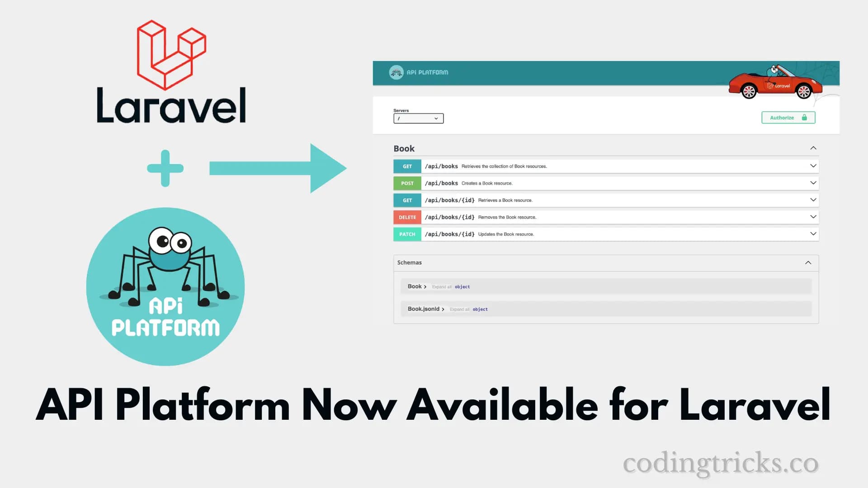Click the Authorize button

tap(788, 117)
